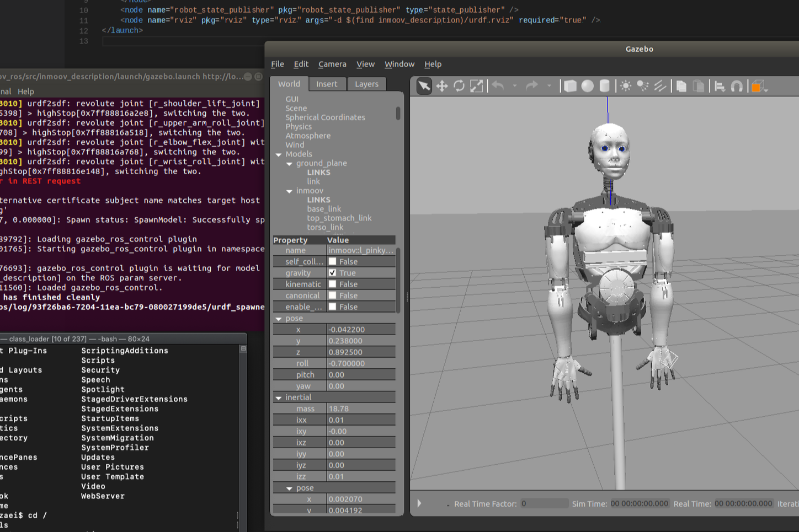The image size is (799, 532).
Task: Select torso_link under inmoov
Action: click(x=325, y=227)
